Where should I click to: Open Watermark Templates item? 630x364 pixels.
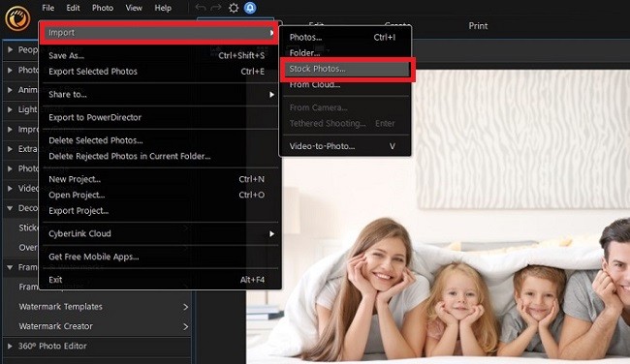(x=60, y=307)
